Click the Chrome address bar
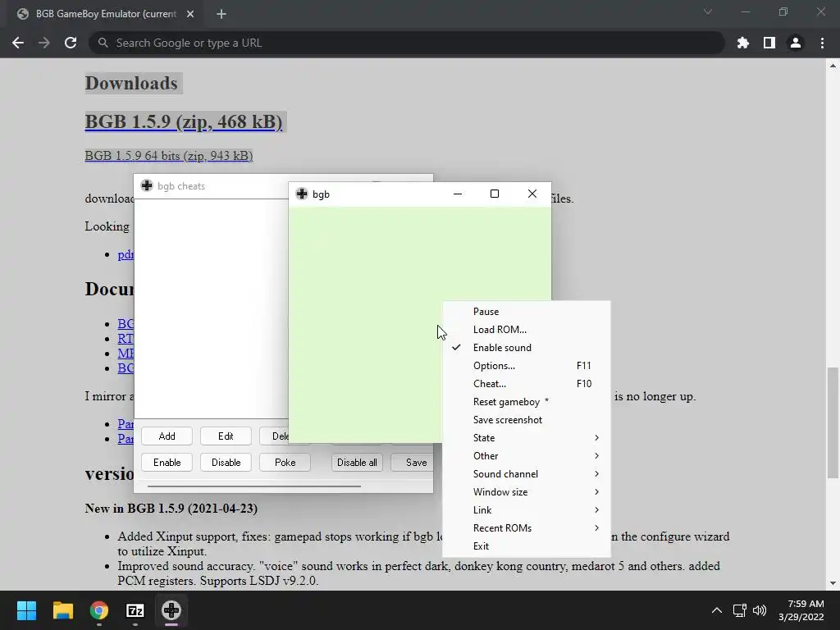Image resolution: width=840 pixels, height=630 pixels. pyautogui.click(x=407, y=43)
